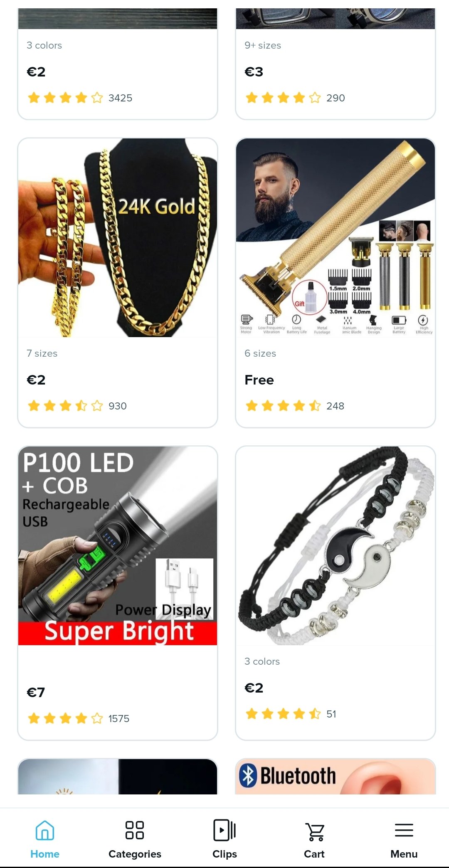The image size is (449, 868).
Task: Tap star rating with 248 reviews
Action: (283, 406)
